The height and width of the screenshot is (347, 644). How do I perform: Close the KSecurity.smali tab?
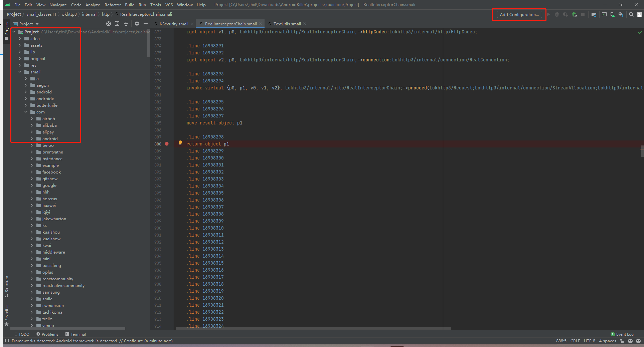pyautogui.click(x=192, y=24)
